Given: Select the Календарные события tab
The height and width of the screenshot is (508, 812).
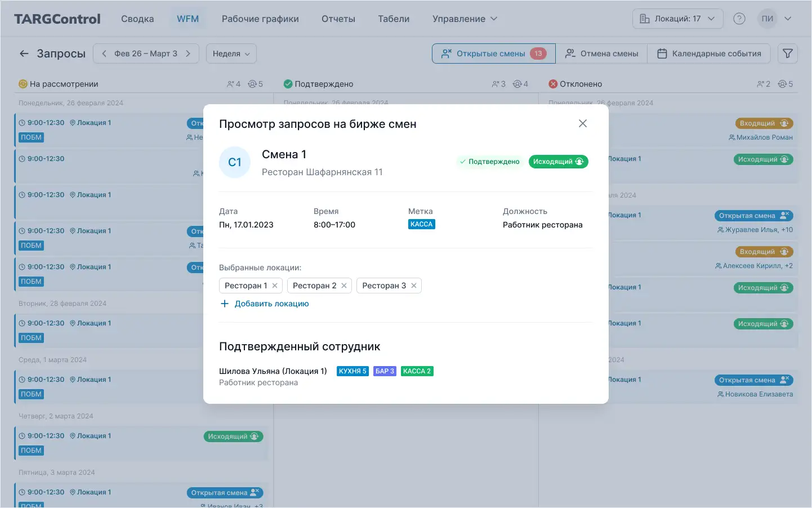Looking at the screenshot, I should point(709,54).
